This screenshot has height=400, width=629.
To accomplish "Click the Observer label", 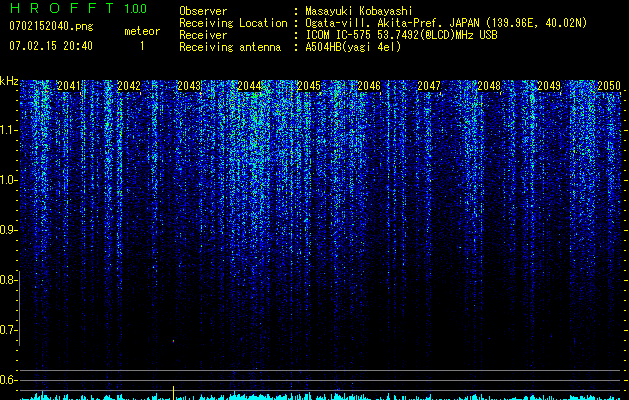I will pos(203,11).
